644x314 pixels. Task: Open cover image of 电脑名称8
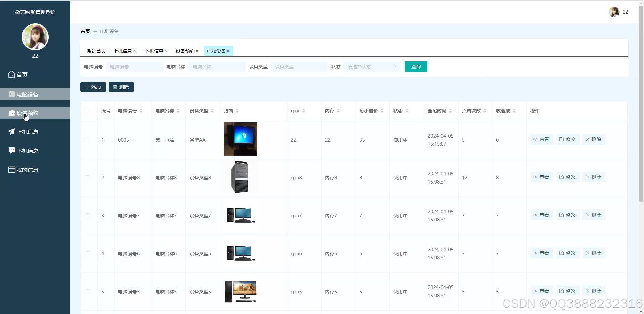coord(240,177)
